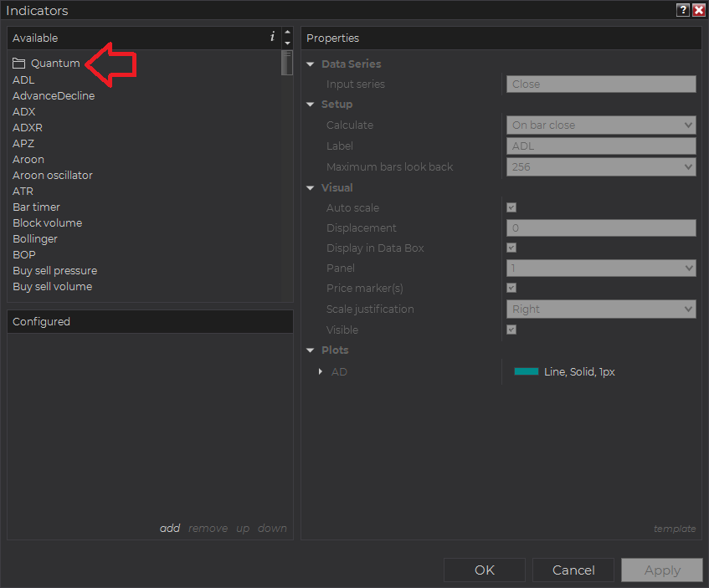Click the OK button
The width and height of the screenshot is (709, 588).
coord(485,570)
